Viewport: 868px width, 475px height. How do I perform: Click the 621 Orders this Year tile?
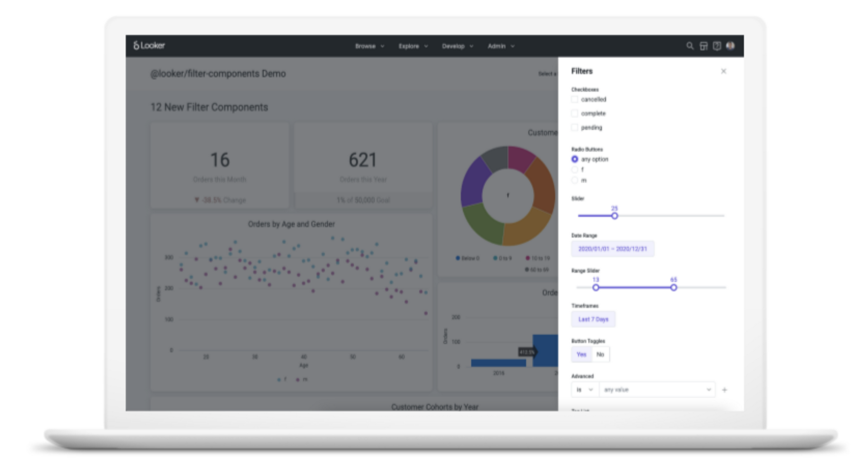coord(363,166)
